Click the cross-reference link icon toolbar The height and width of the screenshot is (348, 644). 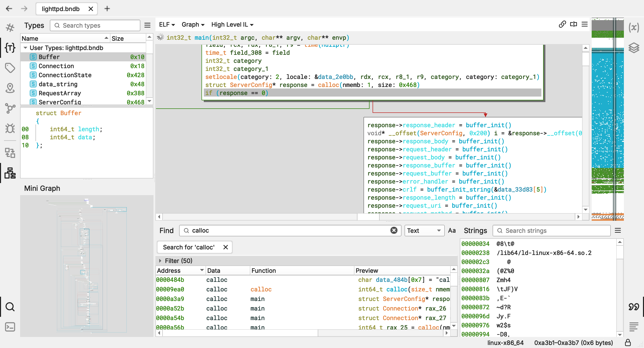pos(562,24)
